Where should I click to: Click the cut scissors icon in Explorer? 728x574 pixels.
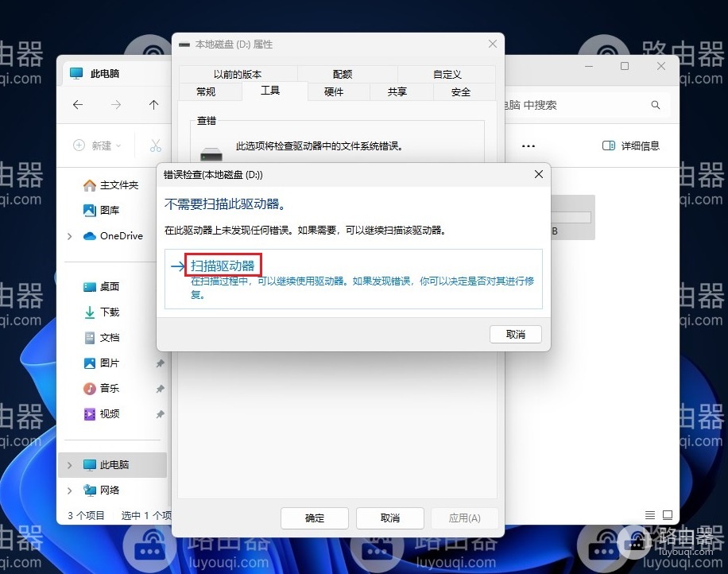[156, 145]
